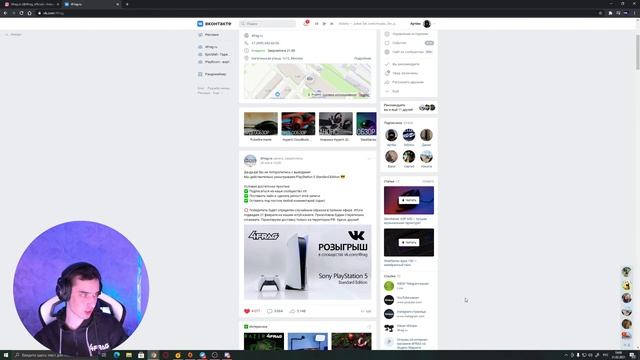Open the third subscriber avatar in top row
Viewport: 640px width, 360px height.
click(x=426, y=135)
